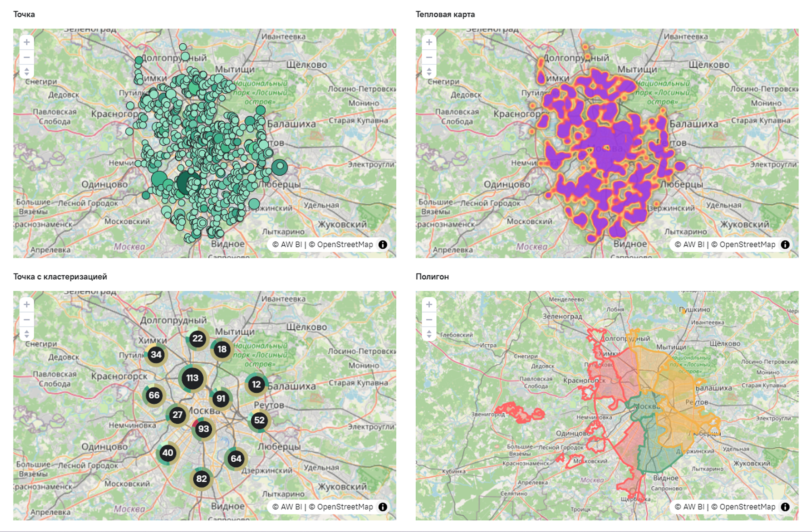
Task: Zoom out on the Тепловая карта map
Action: click(x=429, y=57)
